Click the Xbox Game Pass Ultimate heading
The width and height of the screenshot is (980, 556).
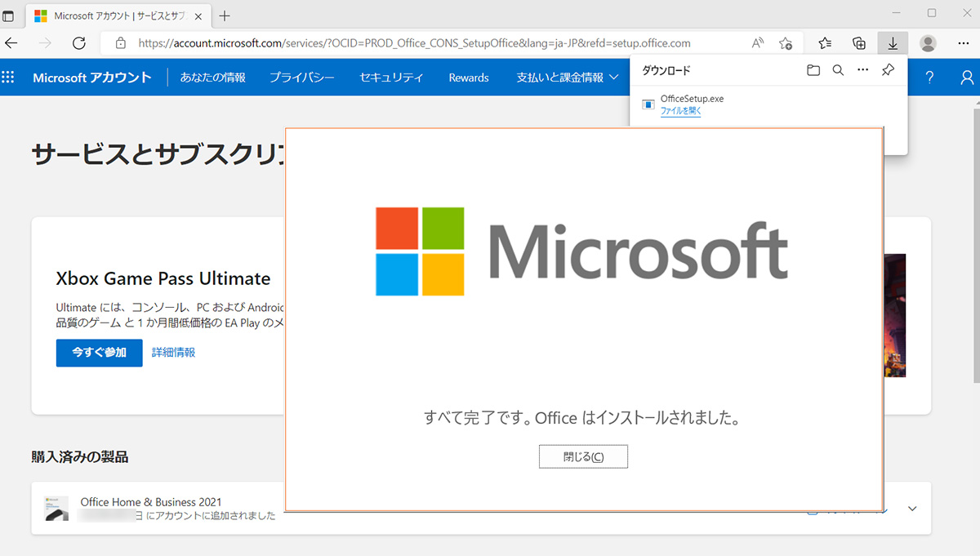[163, 278]
